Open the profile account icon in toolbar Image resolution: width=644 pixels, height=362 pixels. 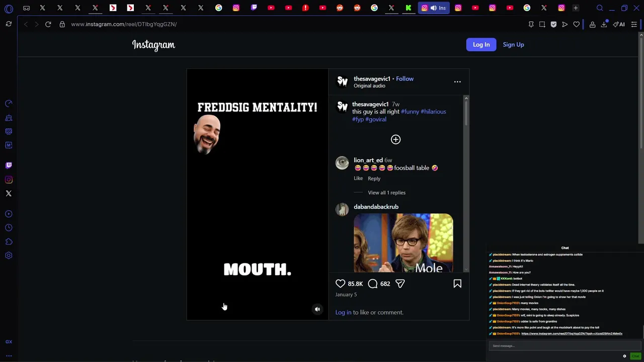(x=592, y=24)
